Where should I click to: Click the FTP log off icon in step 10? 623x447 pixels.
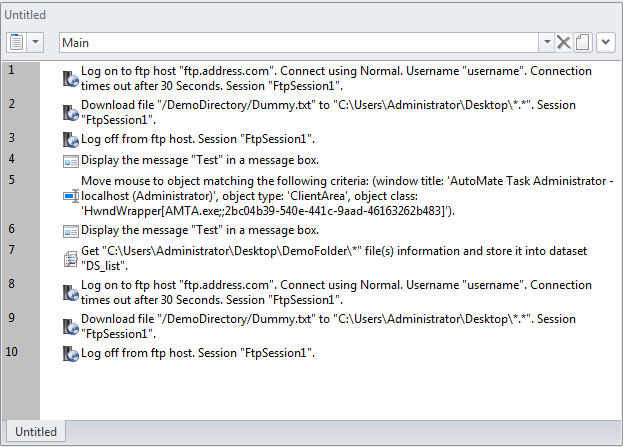pos(70,354)
